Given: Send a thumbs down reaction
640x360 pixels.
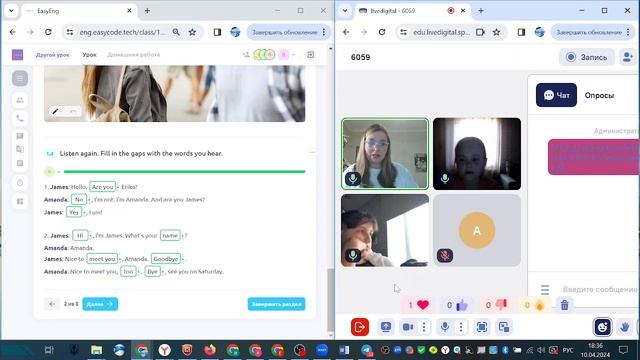Looking at the screenshot, I should pos(496,305).
